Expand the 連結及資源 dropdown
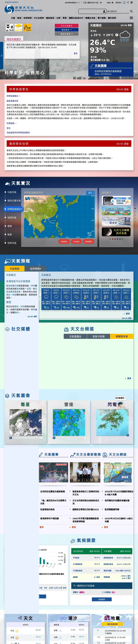138x644 pixels. pyautogui.click(x=67, y=34)
